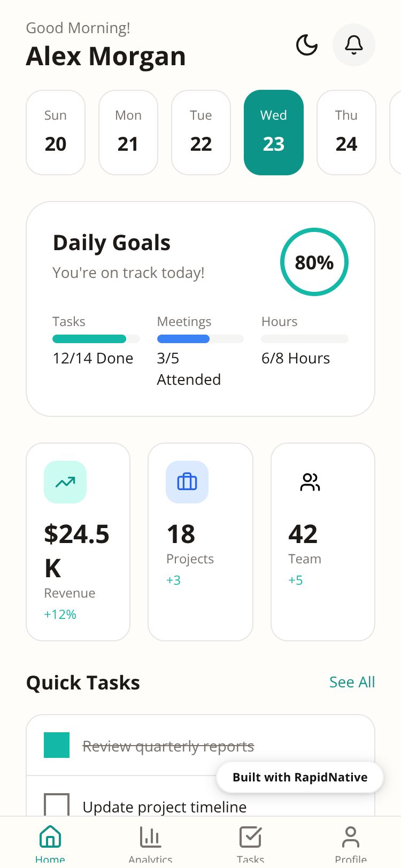401x868 pixels.
Task: Click the Tasks progress bar
Action: coord(96,339)
